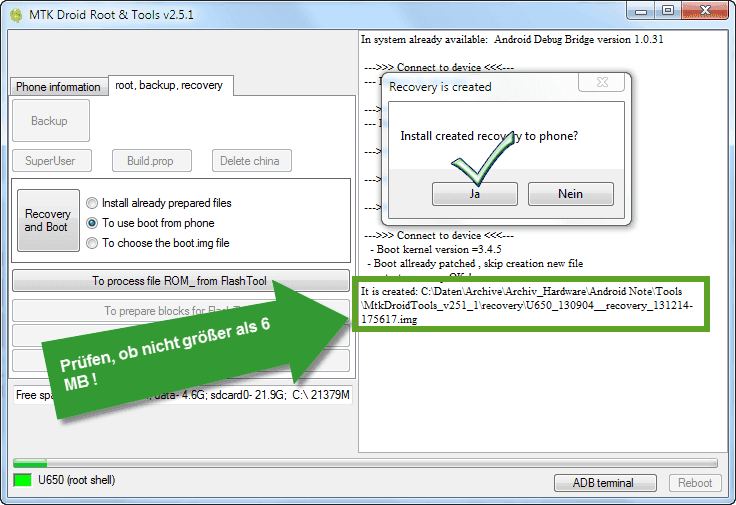Select Install already prepared files option

(160, 203)
